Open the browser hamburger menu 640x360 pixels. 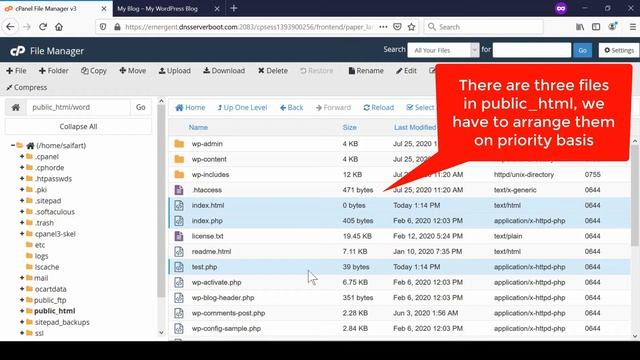click(x=633, y=27)
